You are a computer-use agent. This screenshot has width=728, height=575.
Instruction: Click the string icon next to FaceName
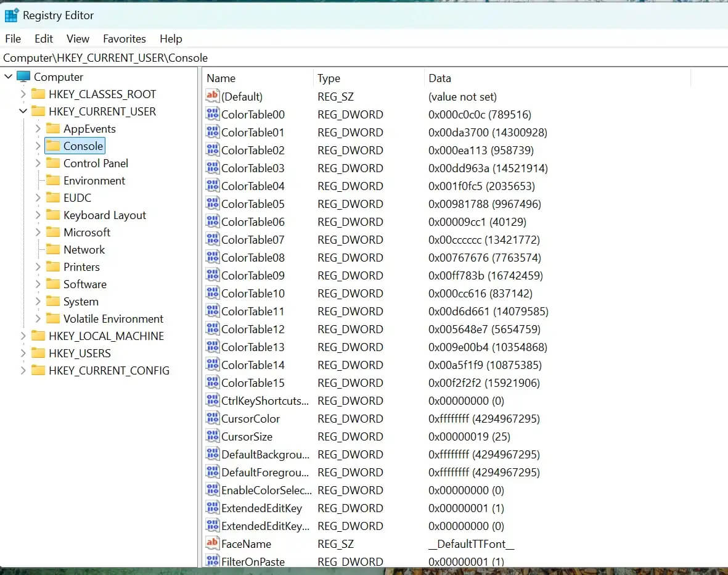[x=213, y=544]
